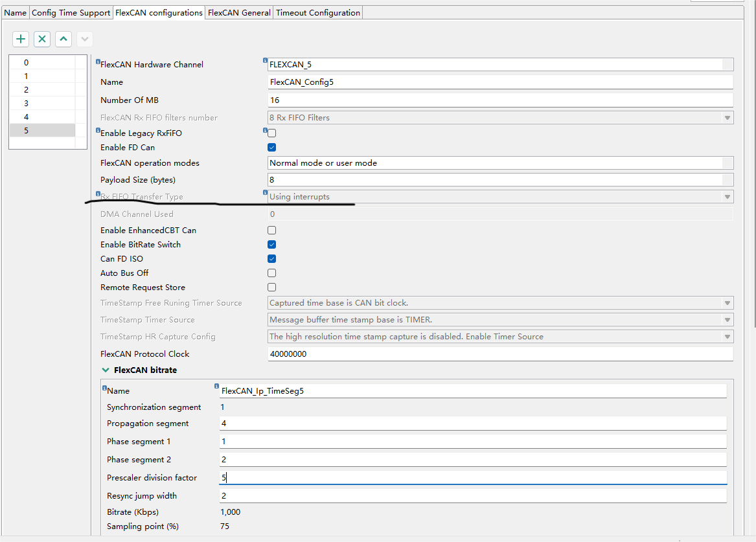Toggle the Enable BitRate Switch checkbox
Screen dimensions: 756x542
click(x=272, y=245)
